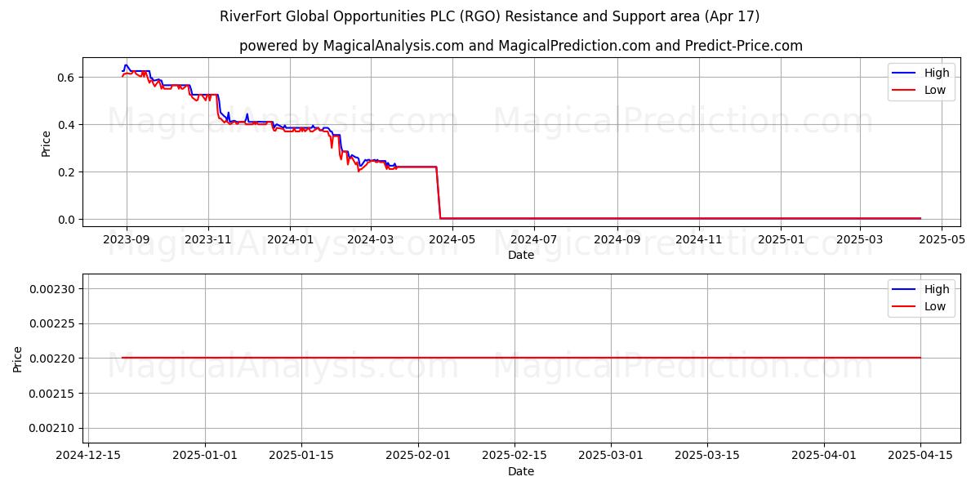
Task: Click the top chart x-axis label 2023-09
Action: pos(127,239)
